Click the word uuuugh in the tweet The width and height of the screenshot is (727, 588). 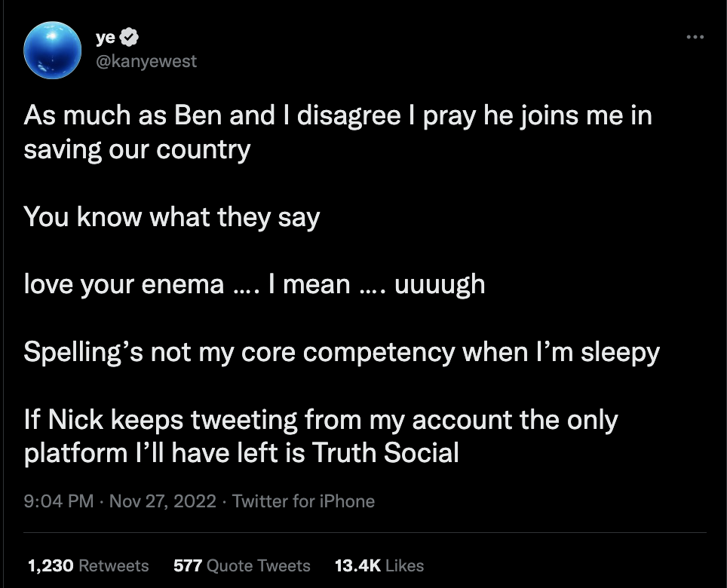click(439, 284)
